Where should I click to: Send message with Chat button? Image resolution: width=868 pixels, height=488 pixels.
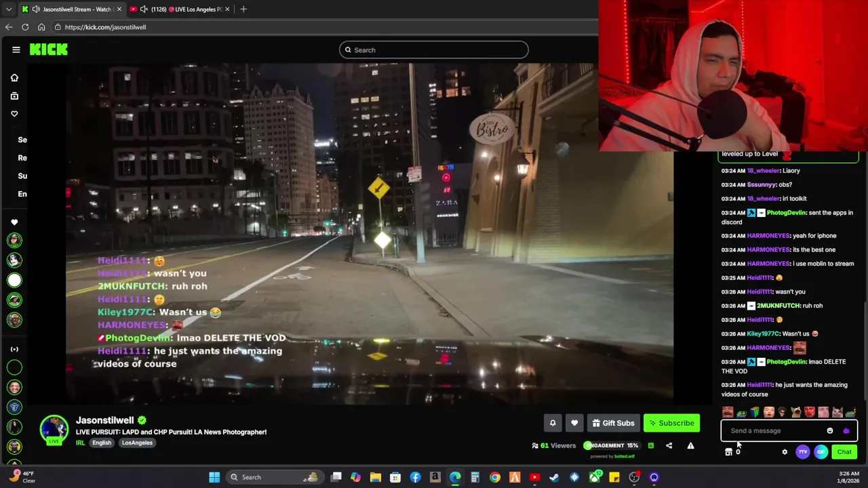pos(844,452)
